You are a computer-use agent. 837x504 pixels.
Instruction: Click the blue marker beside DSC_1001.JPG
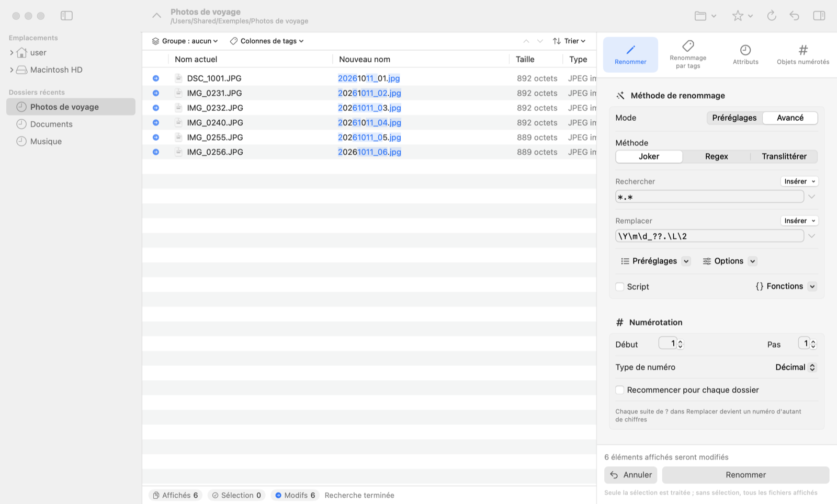pos(156,78)
